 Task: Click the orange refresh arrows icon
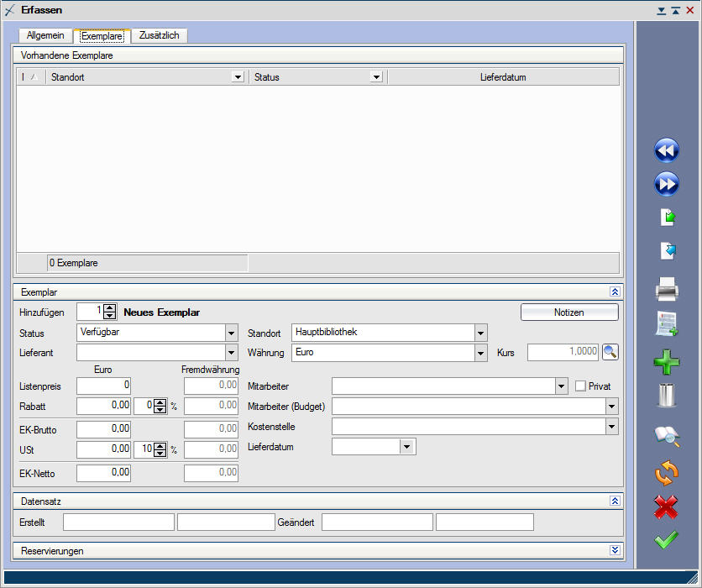click(x=666, y=472)
